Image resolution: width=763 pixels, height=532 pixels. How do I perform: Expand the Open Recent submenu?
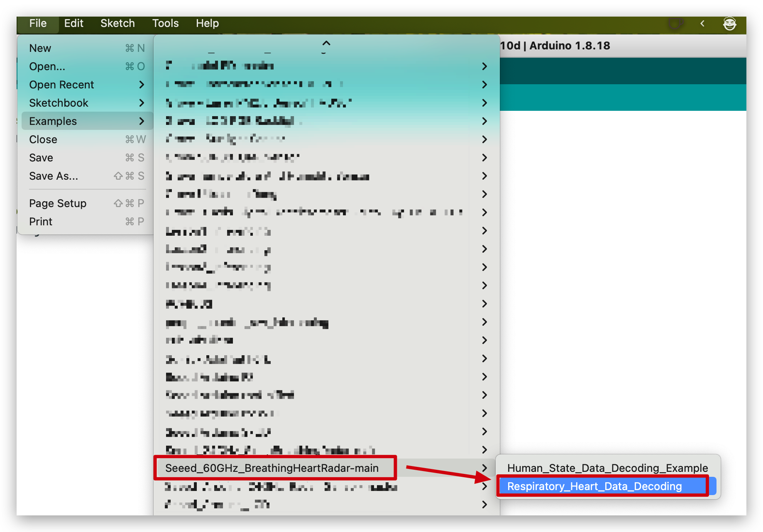point(86,85)
